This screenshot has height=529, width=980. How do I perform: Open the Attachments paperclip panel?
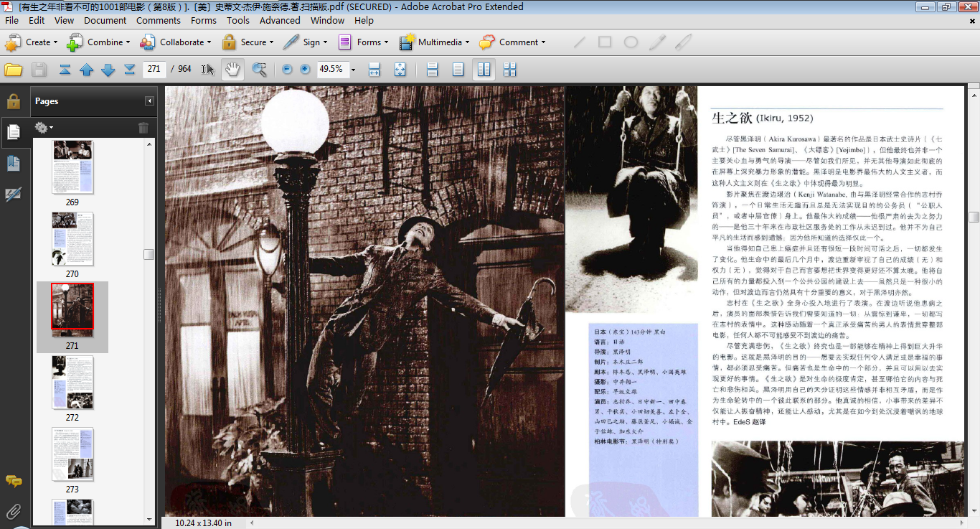(13, 512)
